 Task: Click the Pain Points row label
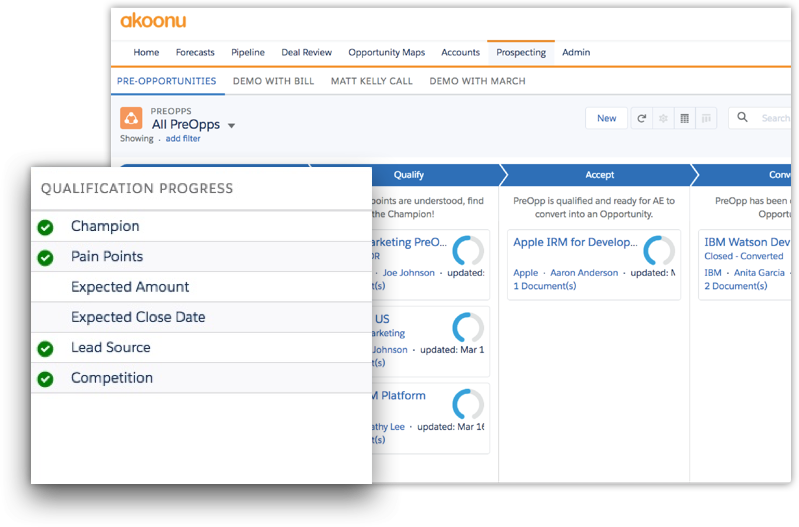pos(107,256)
